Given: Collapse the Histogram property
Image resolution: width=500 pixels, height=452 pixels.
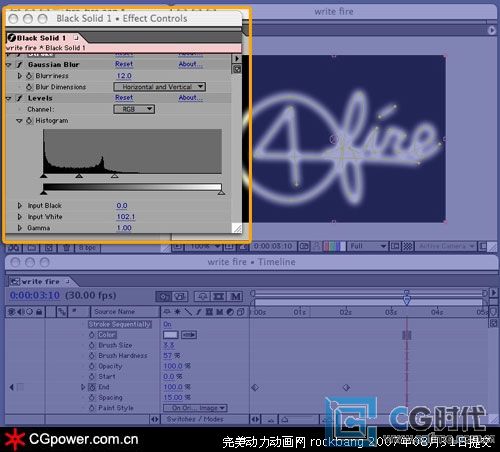Looking at the screenshot, I should [x=19, y=121].
